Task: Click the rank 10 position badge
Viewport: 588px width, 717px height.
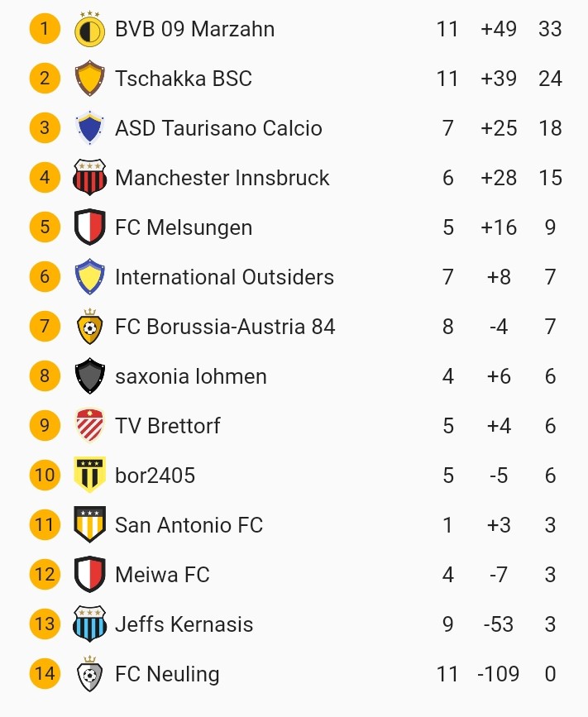Action: [x=45, y=476]
